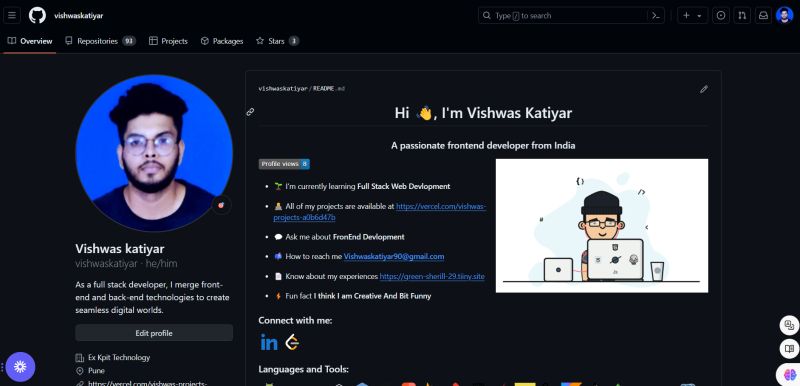This screenshot has height=386, width=800.
Task: Open the vercel.com projects link
Action: 380,212
